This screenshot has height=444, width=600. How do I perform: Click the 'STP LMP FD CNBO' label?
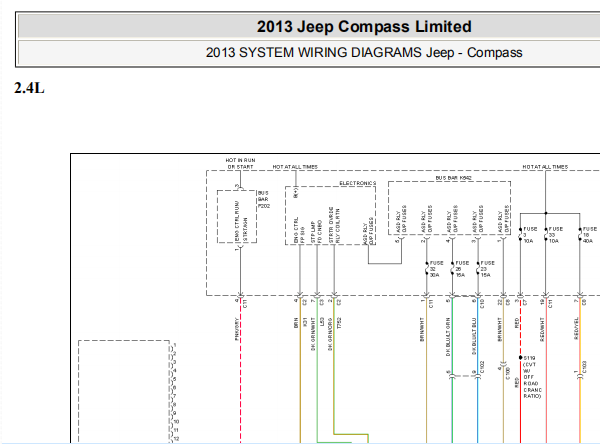tap(316, 232)
